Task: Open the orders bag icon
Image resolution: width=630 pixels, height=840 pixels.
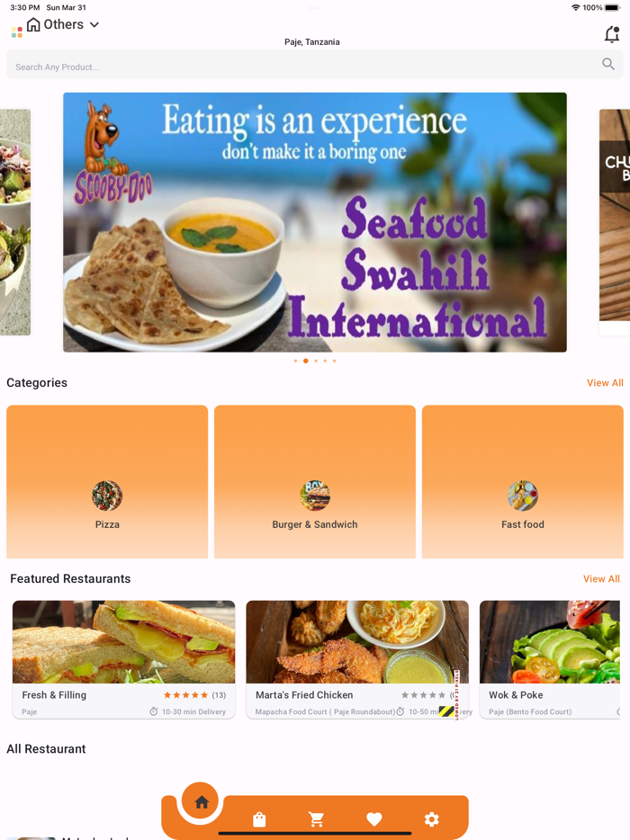Action: pyautogui.click(x=259, y=819)
